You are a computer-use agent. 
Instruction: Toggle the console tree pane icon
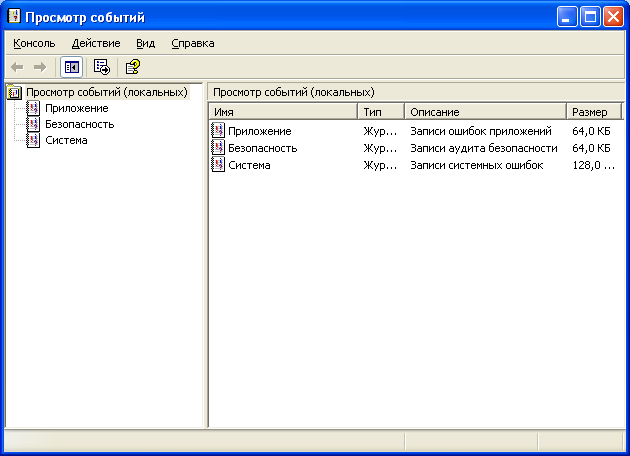[72, 67]
